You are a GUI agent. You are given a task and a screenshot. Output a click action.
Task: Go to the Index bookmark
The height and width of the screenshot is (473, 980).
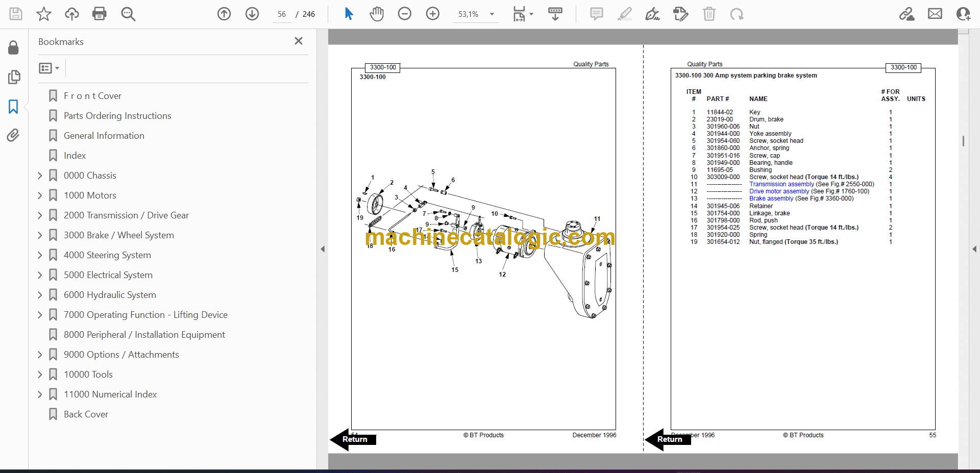click(x=75, y=156)
